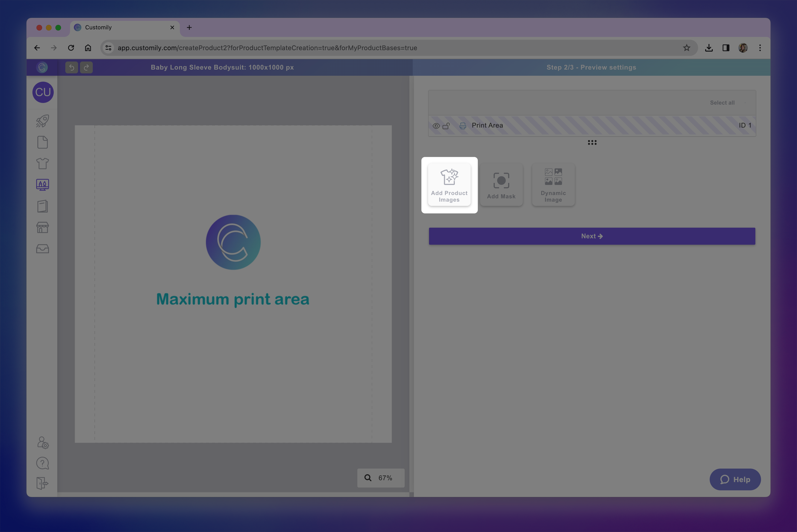
Task: Click the Next button to proceed
Action: click(x=592, y=236)
